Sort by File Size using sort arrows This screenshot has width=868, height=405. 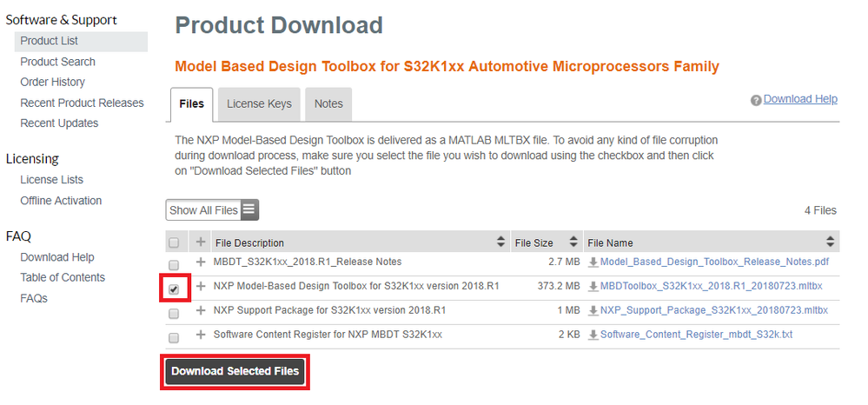[573, 242]
